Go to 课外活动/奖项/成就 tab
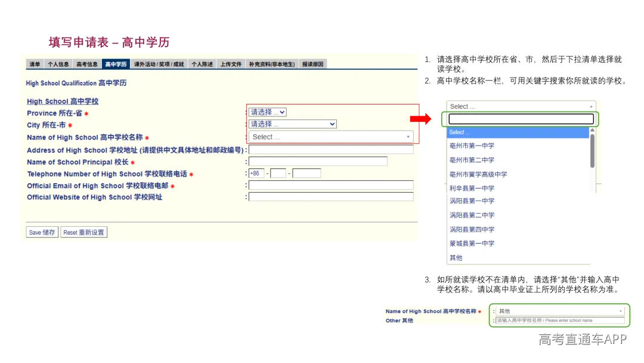Viewport: 644px width, 363px height. point(159,64)
